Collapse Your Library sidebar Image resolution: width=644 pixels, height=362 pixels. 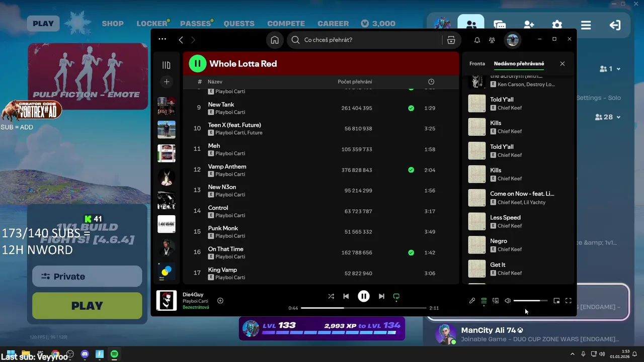pos(167,65)
